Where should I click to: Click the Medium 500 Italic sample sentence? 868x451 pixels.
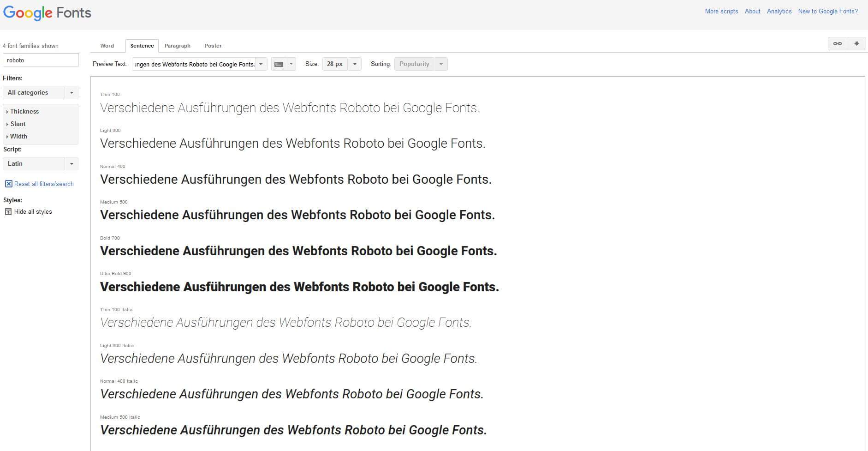click(293, 430)
